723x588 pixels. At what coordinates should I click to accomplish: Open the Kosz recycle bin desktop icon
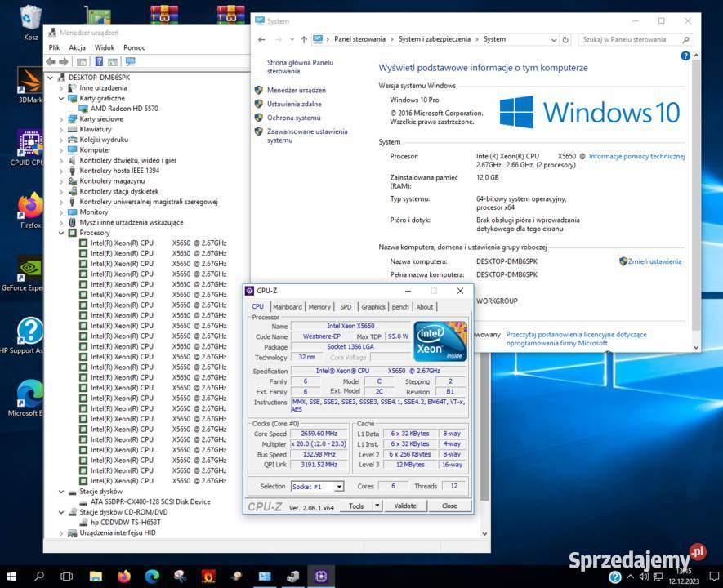pyautogui.click(x=30, y=20)
